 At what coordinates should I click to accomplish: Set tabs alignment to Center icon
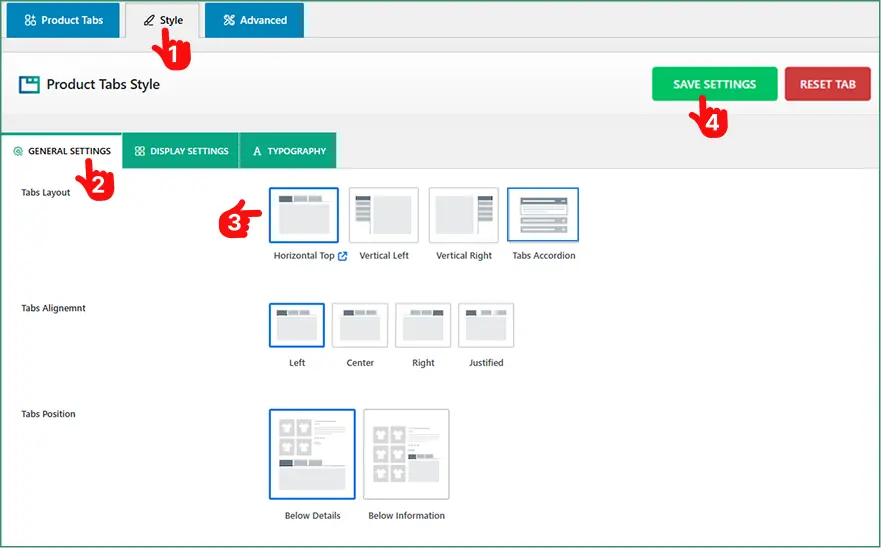click(x=360, y=325)
